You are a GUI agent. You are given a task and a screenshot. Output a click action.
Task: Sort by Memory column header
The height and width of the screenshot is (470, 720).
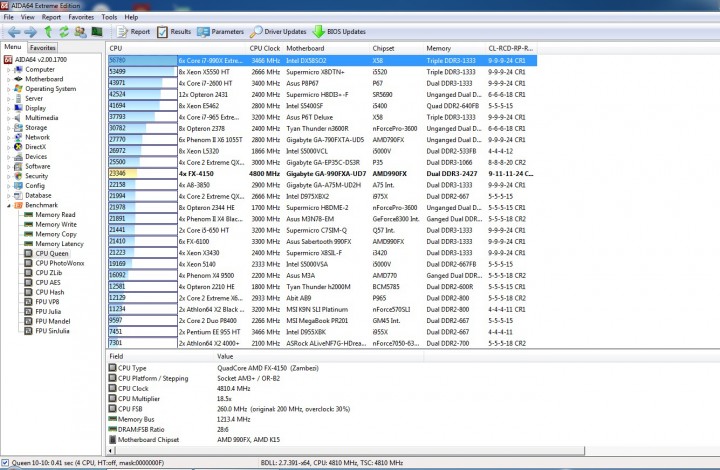tap(454, 48)
